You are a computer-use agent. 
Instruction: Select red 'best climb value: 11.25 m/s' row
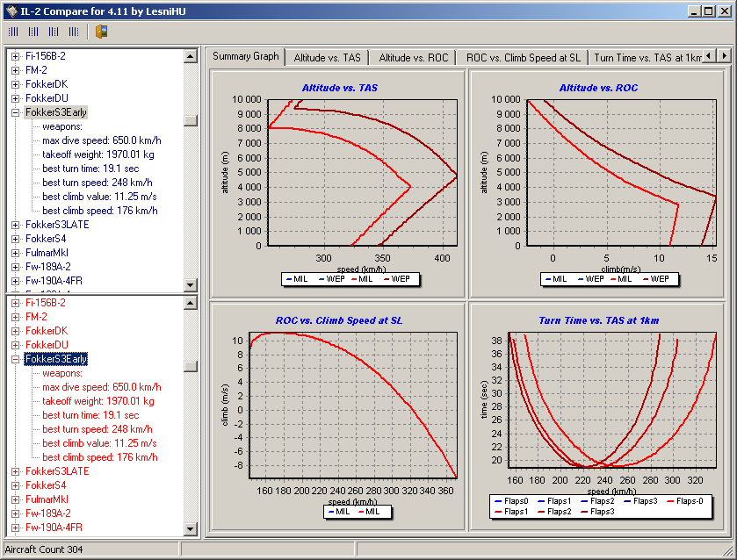point(99,443)
